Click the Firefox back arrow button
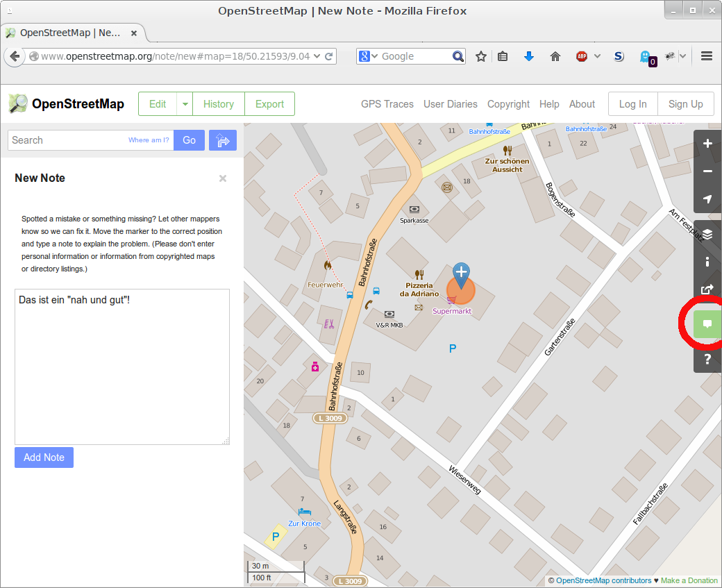 pos(15,57)
